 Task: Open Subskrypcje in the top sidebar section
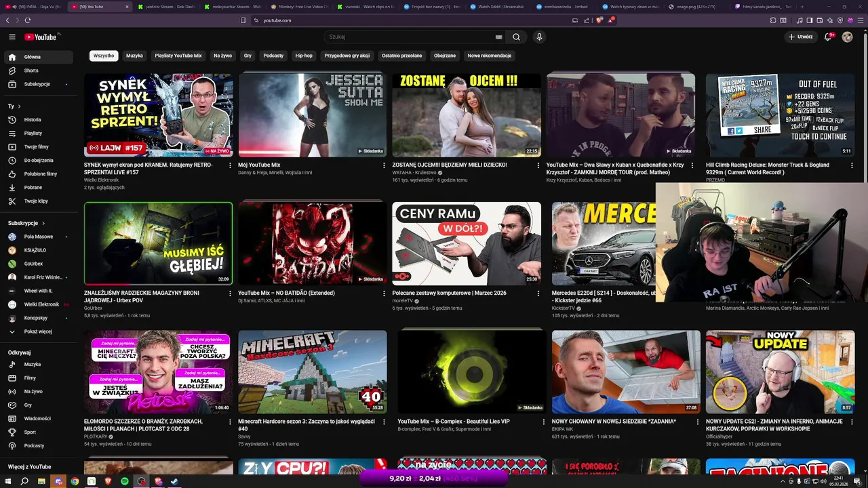click(38, 84)
